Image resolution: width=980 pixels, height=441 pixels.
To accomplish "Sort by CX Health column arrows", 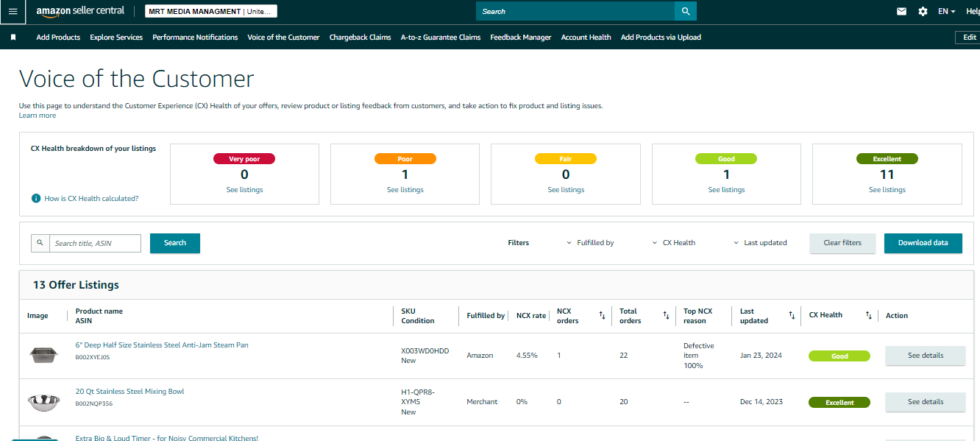I will coord(868,316).
